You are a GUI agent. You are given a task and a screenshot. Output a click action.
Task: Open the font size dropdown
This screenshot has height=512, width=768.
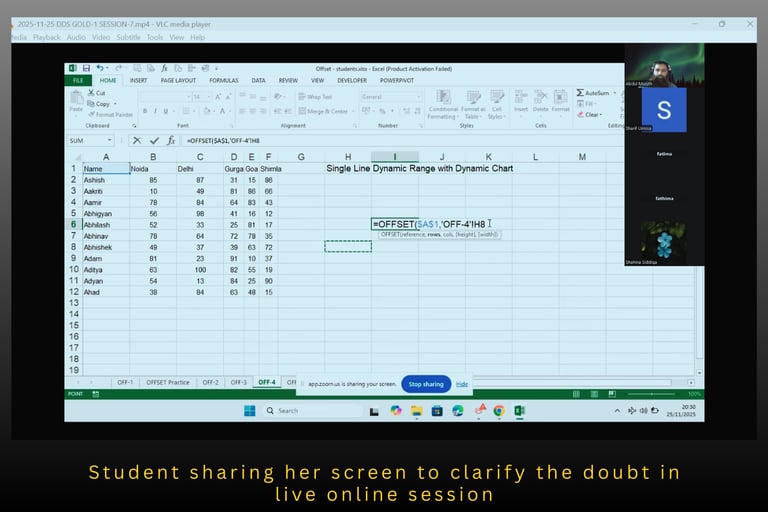(x=209, y=97)
